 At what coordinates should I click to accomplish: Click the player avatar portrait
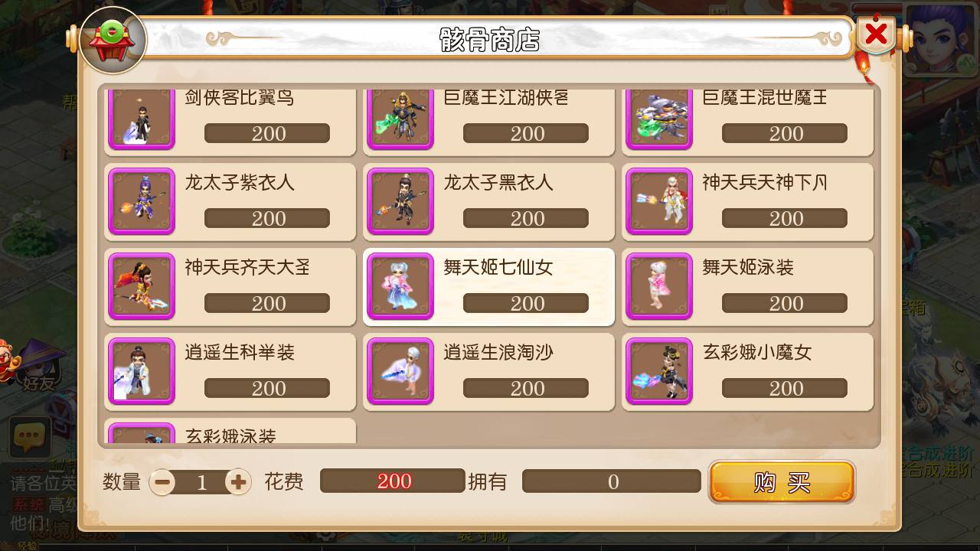939,40
